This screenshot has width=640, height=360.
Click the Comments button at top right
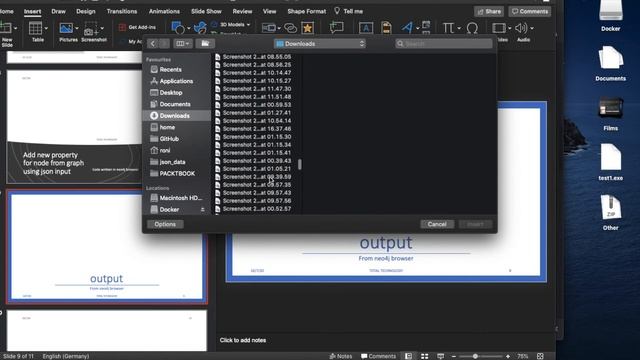(530, 11)
